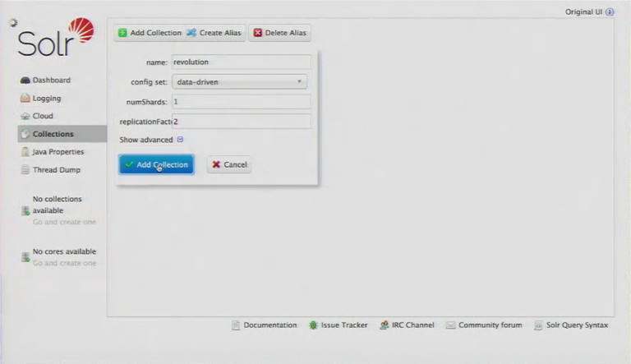Screen dimensions: 631x364
Task: Click the Delete Alias button
Action: 279,33
